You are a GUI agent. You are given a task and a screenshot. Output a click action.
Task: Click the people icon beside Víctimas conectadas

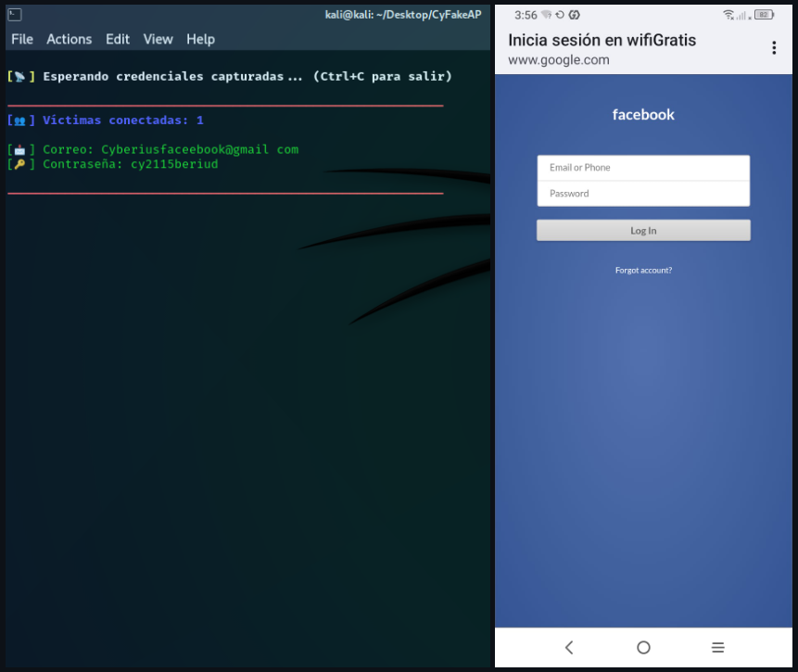(x=19, y=120)
